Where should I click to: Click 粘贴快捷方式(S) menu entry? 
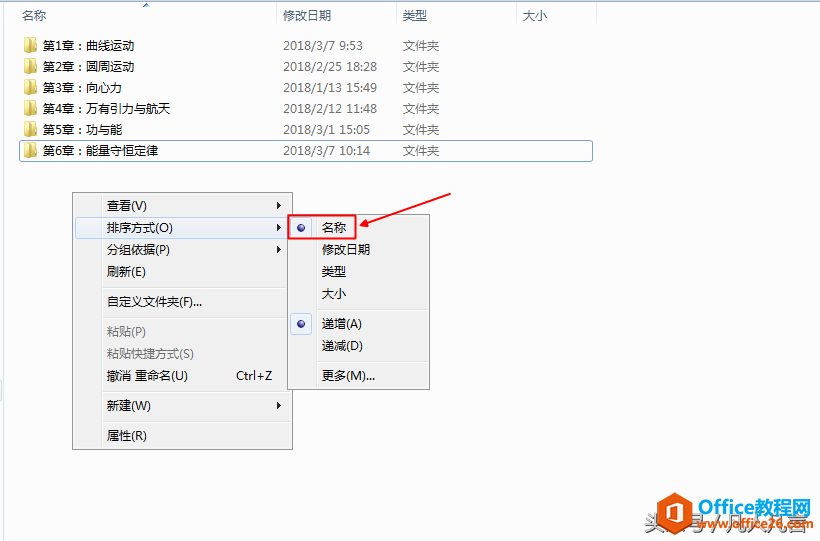click(182, 354)
